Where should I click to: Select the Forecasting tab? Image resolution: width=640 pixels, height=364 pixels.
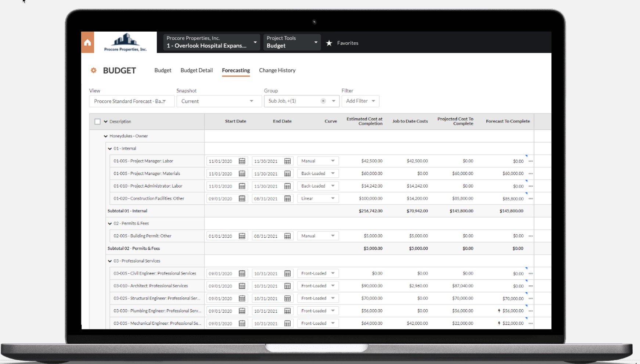(x=236, y=70)
